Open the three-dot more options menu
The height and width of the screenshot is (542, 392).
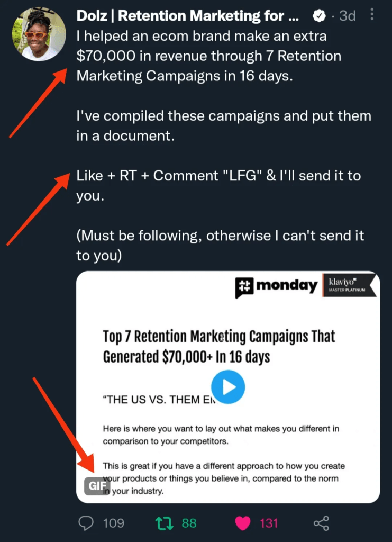pyautogui.click(x=373, y=16)
